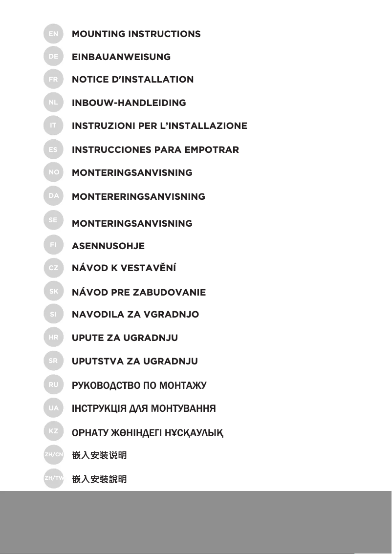Screen dimensions: 392x554
Task: Select the FR circular language badge
Action: point(53,79)
